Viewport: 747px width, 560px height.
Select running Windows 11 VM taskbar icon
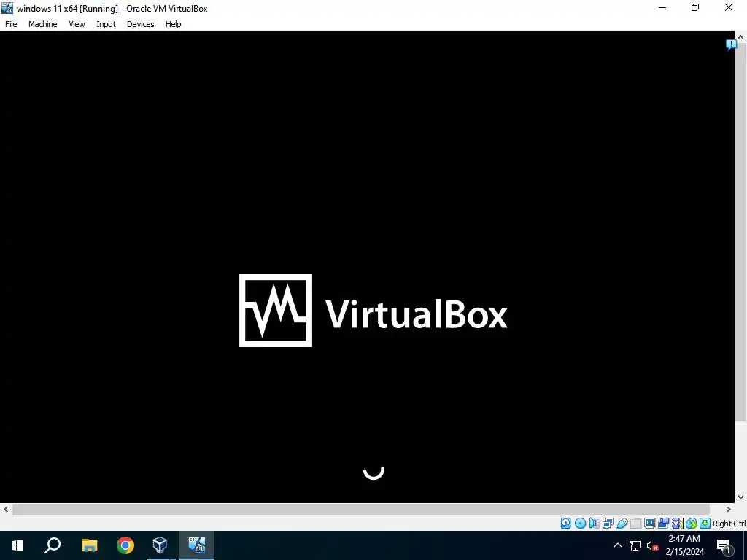pyautogui.click(x=197, y=545)
